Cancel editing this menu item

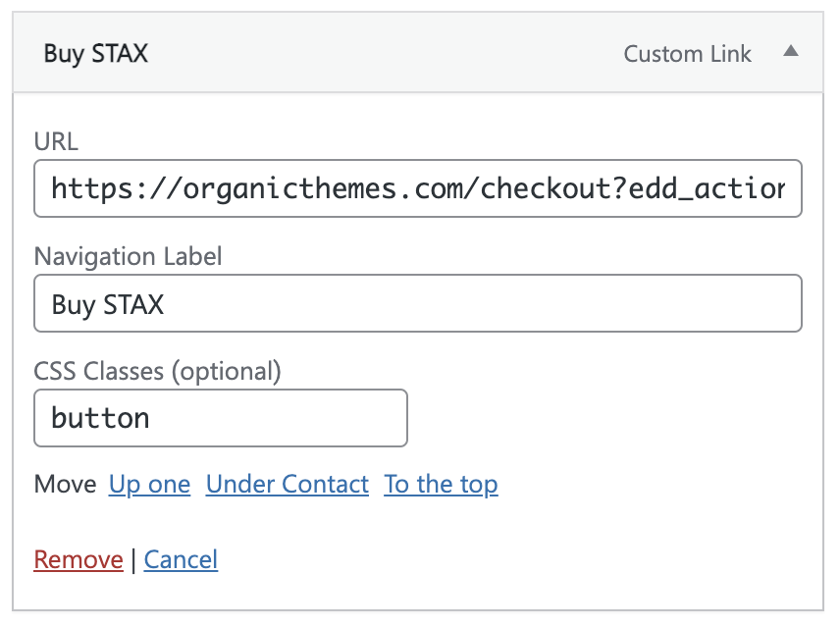[181, 560]
